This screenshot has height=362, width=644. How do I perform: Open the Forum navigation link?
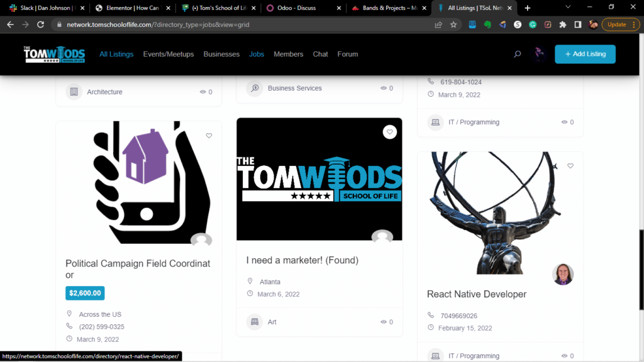coord(347,54)
